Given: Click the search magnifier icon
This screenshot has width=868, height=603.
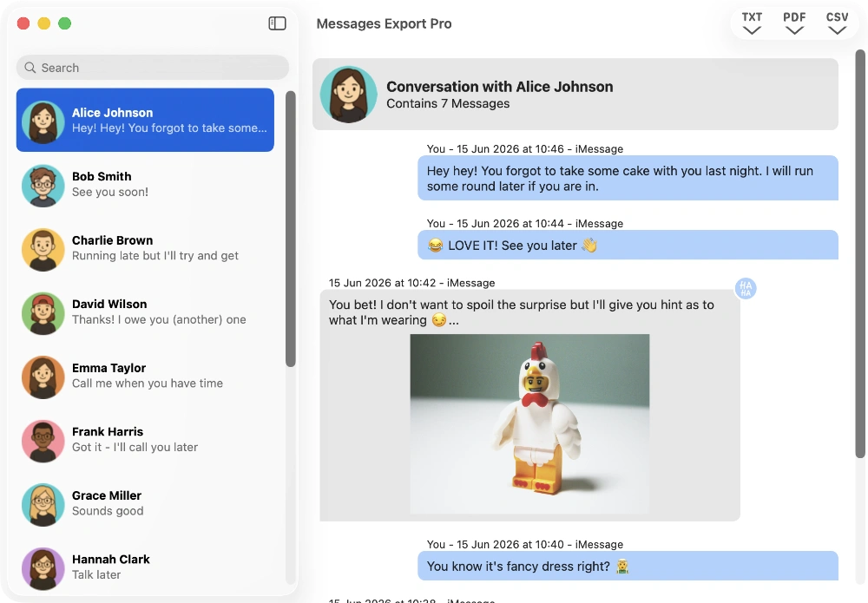Looking at the screenshot, I should click(x=30, y=68).
